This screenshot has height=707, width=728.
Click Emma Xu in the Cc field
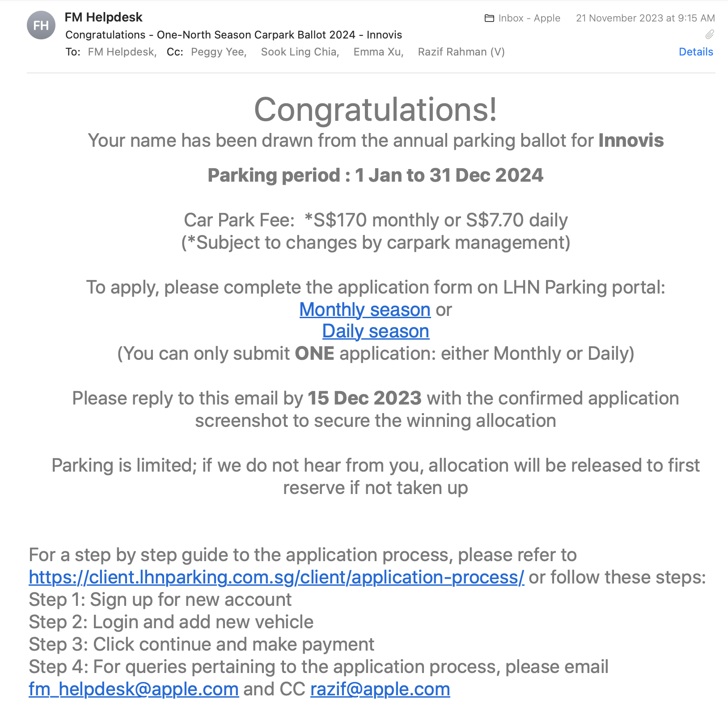pos(378,52)
